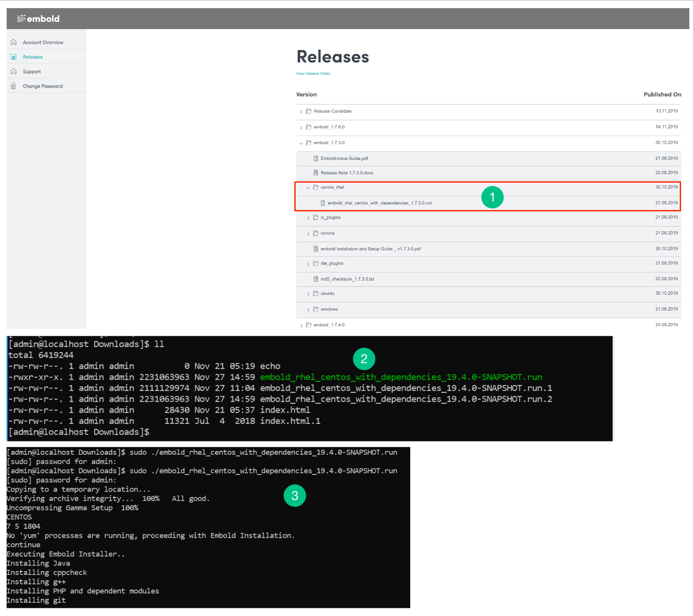Click the Release Note 1.7.3.0.docx file icon

[316, 173]
